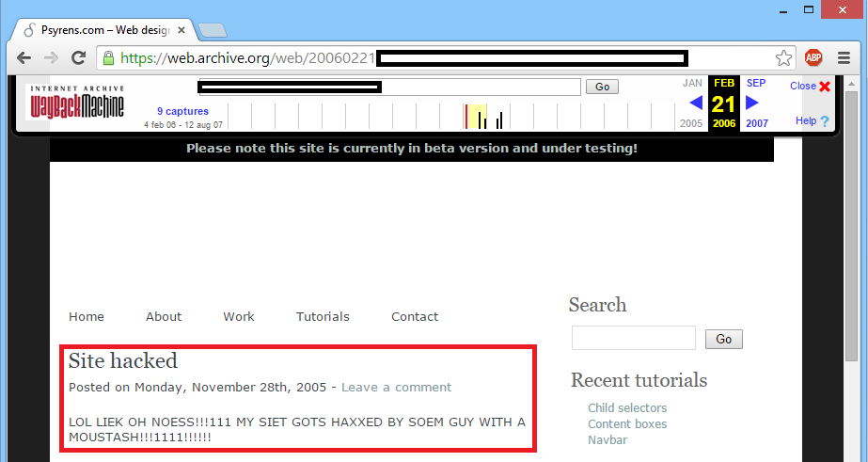The image size is (868, 462).
Task: Select year 2005 in Wayback toolbar
Action: pyautogui.click(x=691, y=123)
